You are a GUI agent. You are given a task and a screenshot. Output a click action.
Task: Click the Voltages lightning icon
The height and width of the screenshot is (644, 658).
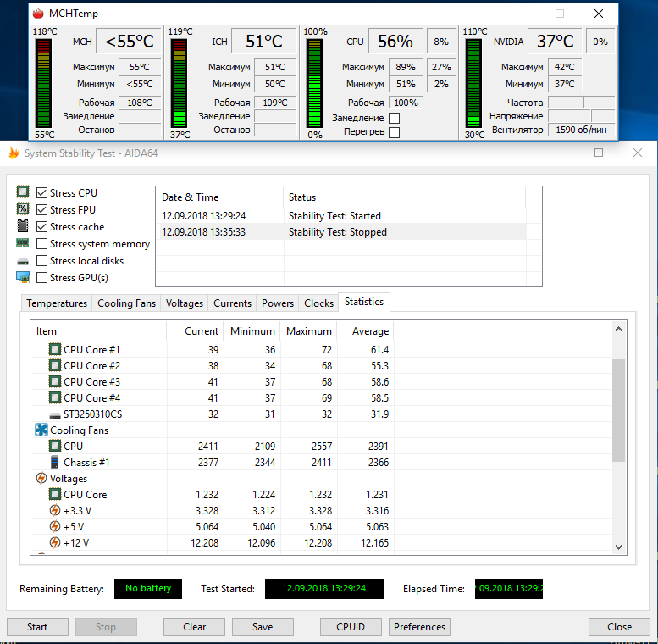pyautogui.click(x=41, y=478)
